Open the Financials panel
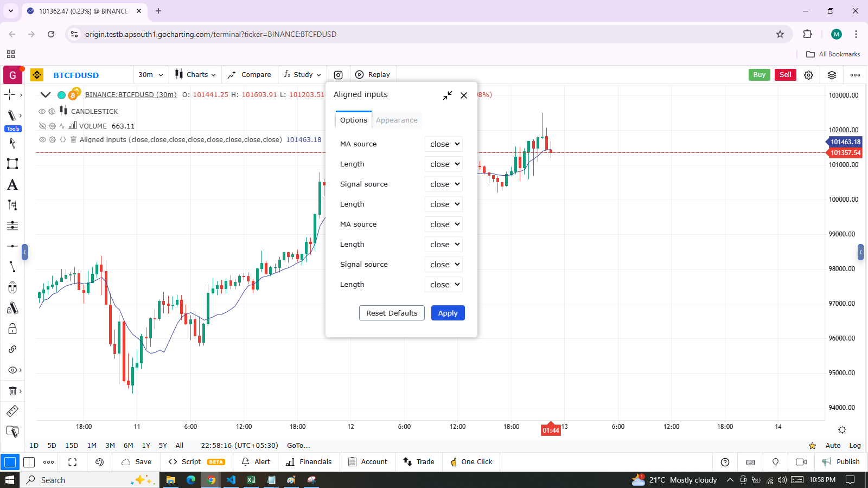 pos(309,462)
